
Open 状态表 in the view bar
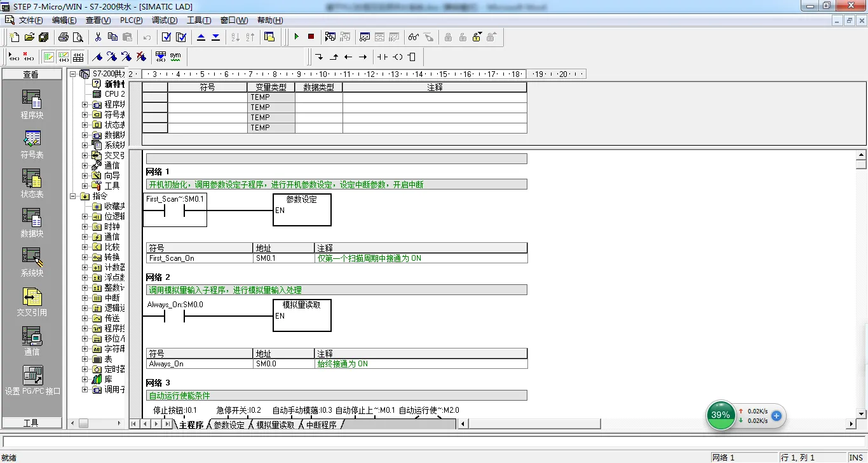pos(32,184)
